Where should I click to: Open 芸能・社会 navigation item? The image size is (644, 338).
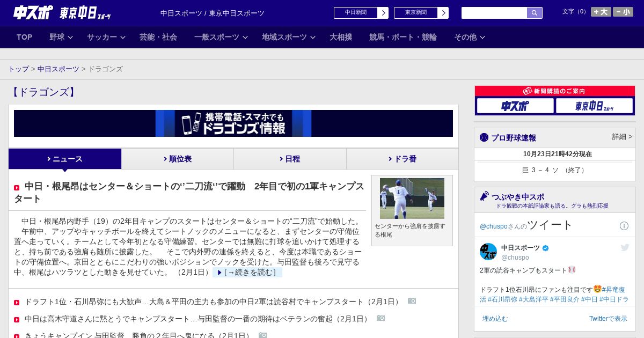[158, 37]
